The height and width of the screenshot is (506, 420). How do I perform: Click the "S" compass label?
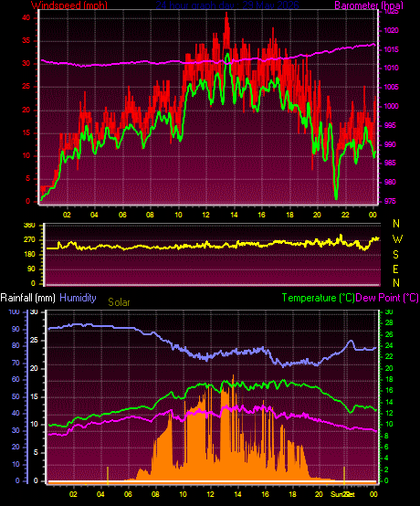tap(396, 255)
